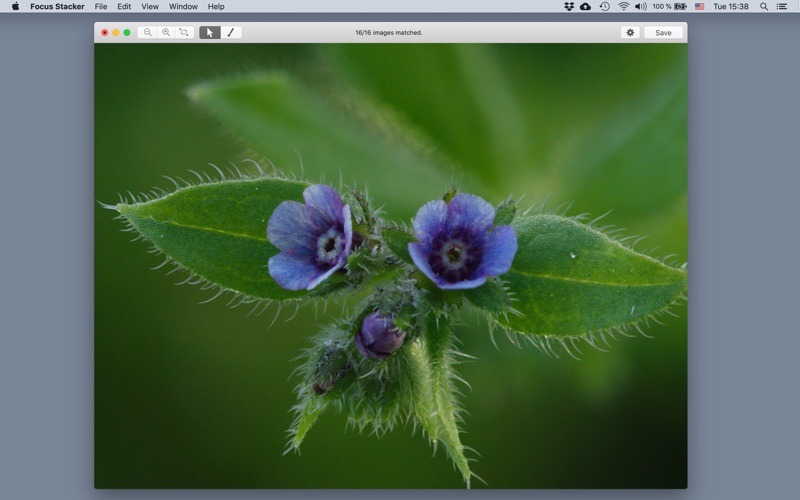Open the Time Machine menu bar icon
This screenshot has height=500, width=800.
[605, 7]
